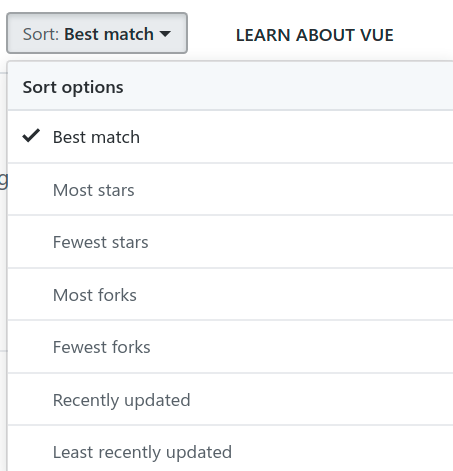This screenshot has width=453, height=471.
Task: Click the checkmark icon beside Best match
Action: point(31,136)
